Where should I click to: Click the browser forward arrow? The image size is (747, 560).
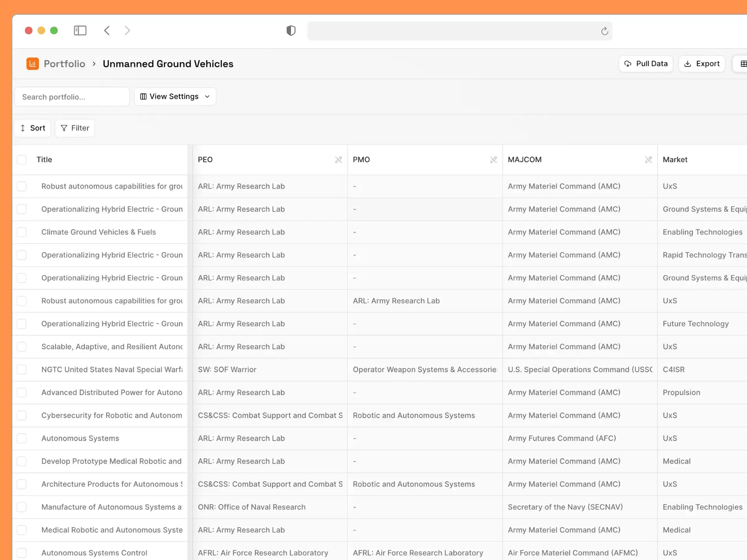point(127,31)
